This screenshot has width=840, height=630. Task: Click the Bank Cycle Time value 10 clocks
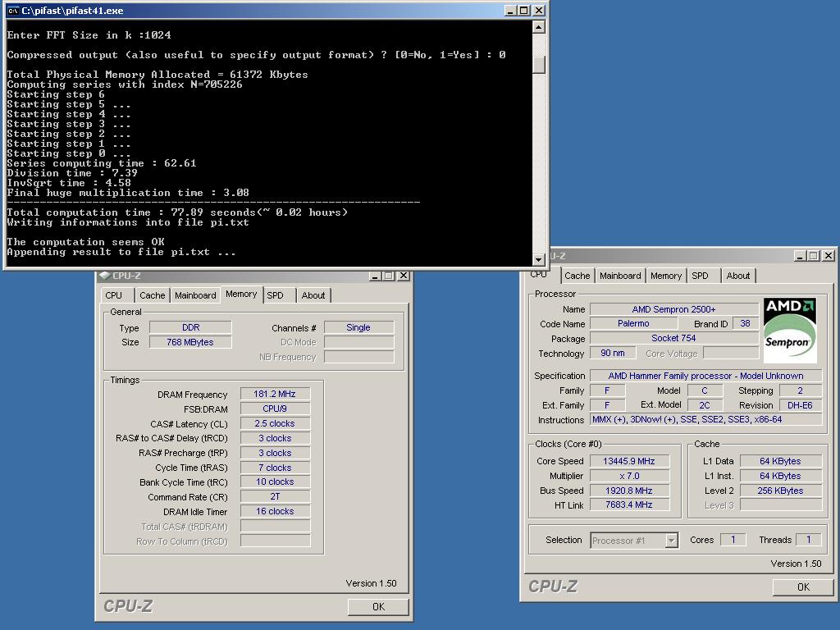click(x=275, y=482)
